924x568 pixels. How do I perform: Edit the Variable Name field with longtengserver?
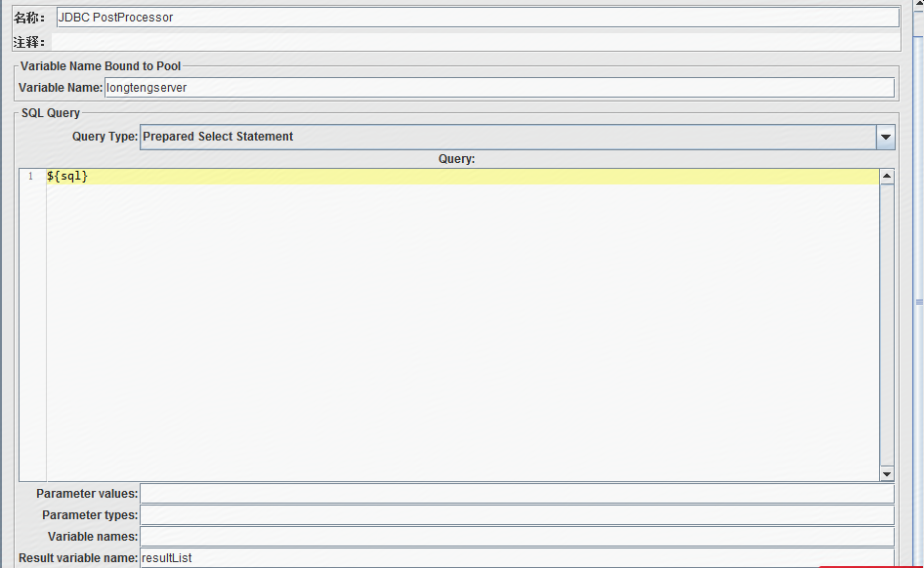pos(500,88)
